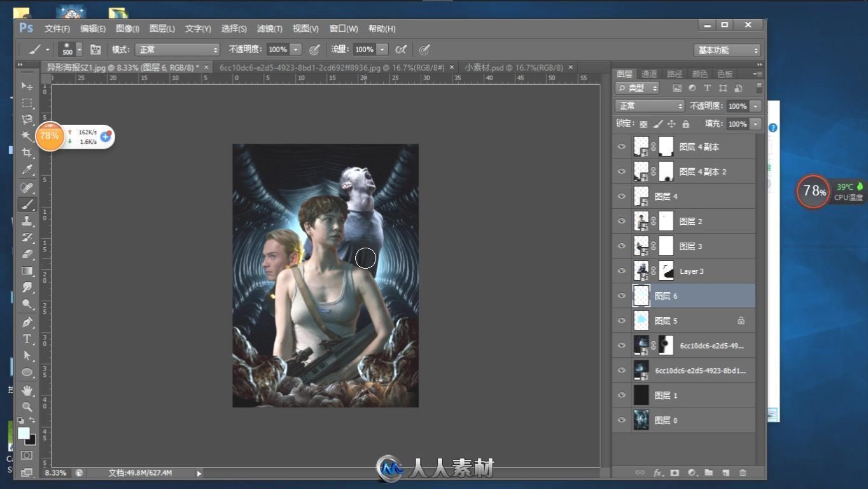This screenshot has height=489, width=868.
Task: Toggle the brush panel
Action: coord(95,49)
